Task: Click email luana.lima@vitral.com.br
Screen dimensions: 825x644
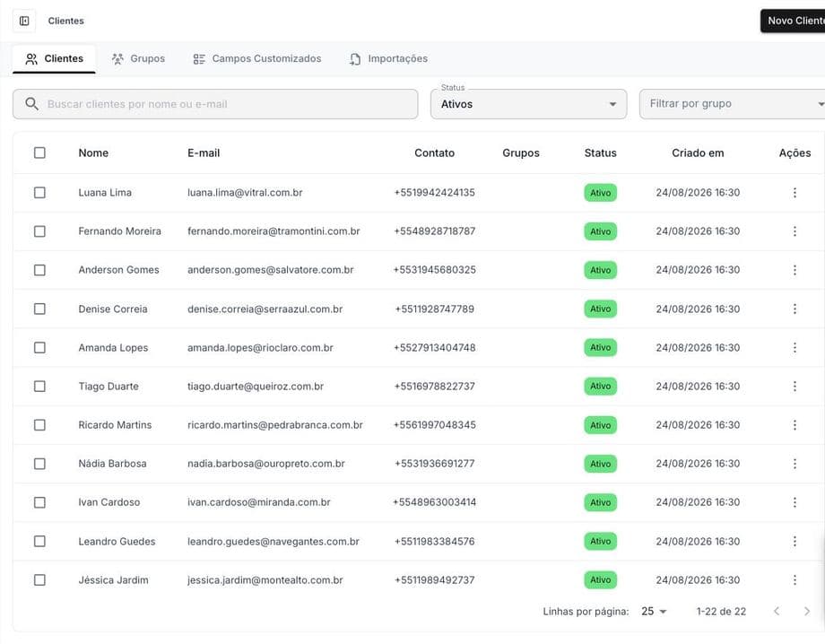Action: pos(245,193)
